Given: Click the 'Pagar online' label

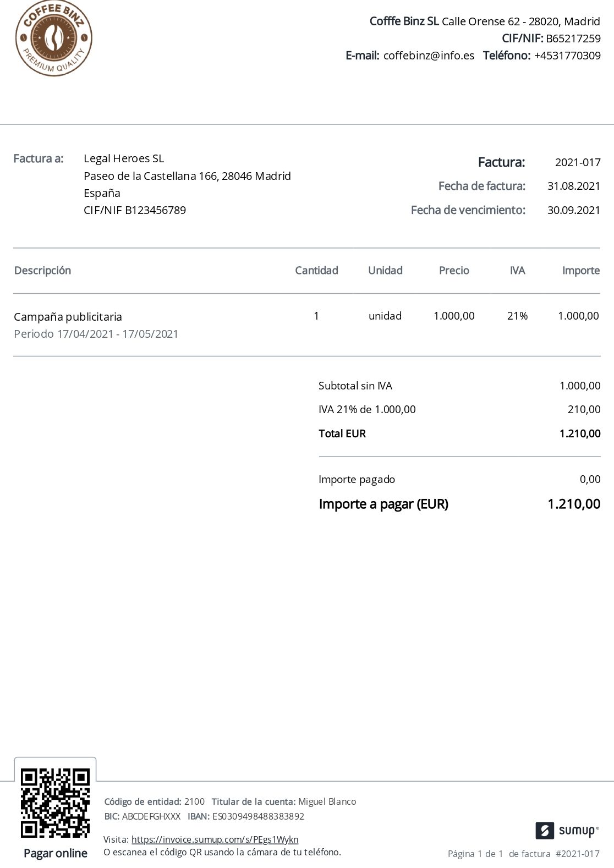Looking at the screenshot, I should pyautogui.click(x=56, y=853).
